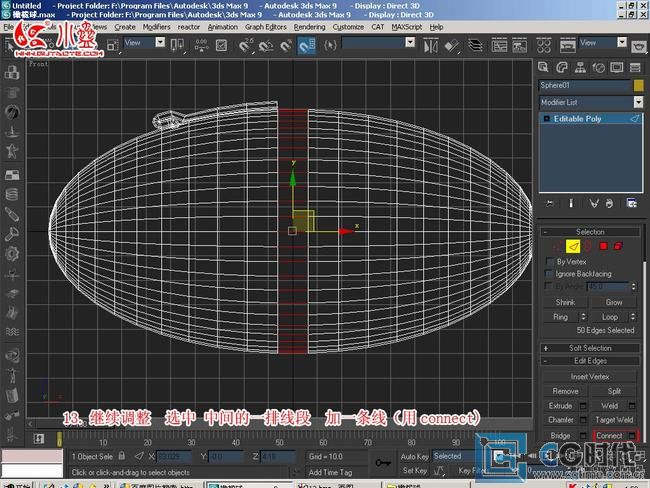
Task: Click the time slider handle
Action: 59,439
